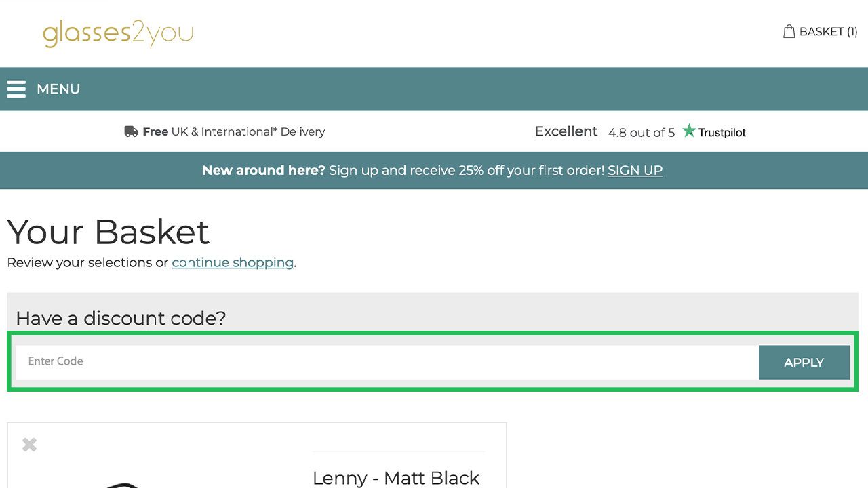Screen dimensions: 868x488
Task: Open the hamburger menu icon
Action: (x=16, y=89)
